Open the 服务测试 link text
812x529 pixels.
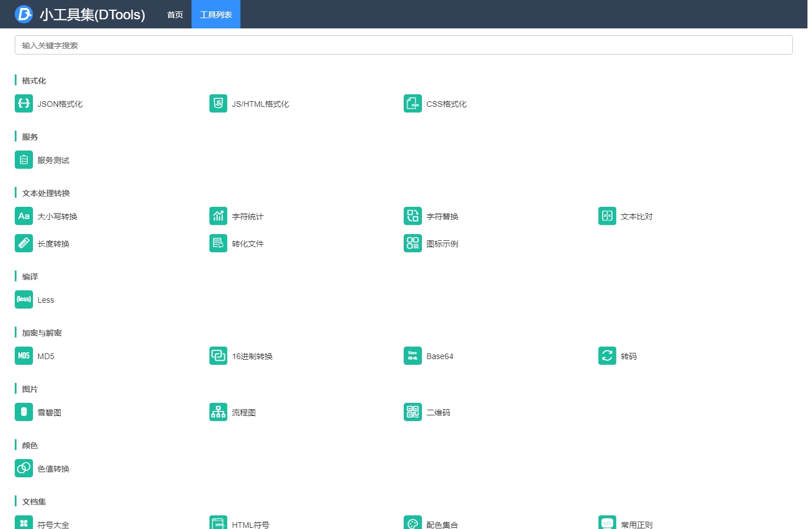[53, 160]
